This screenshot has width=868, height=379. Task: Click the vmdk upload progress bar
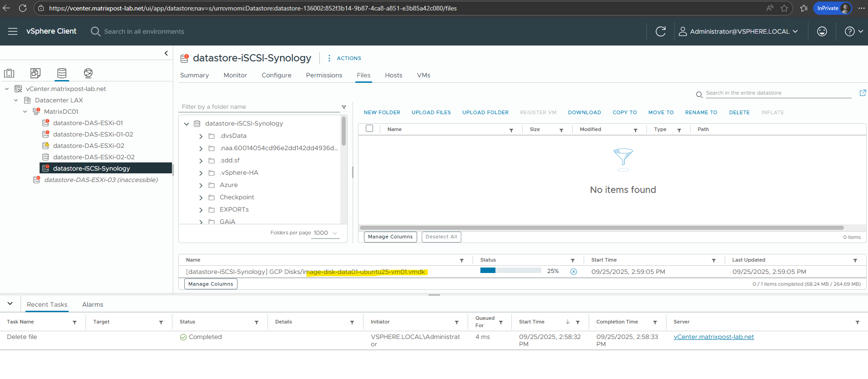(x=511, y=270)
